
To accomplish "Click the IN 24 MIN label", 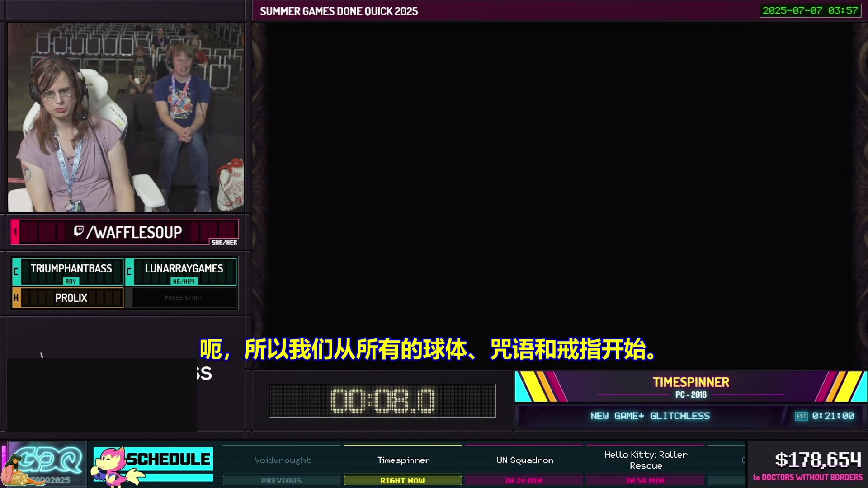I will coord(524,480).
